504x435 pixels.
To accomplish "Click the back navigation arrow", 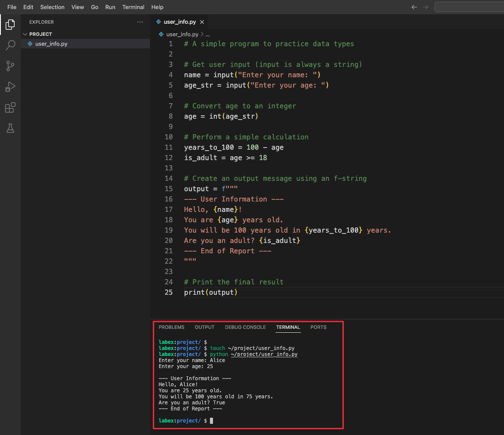I will point(414,7).
